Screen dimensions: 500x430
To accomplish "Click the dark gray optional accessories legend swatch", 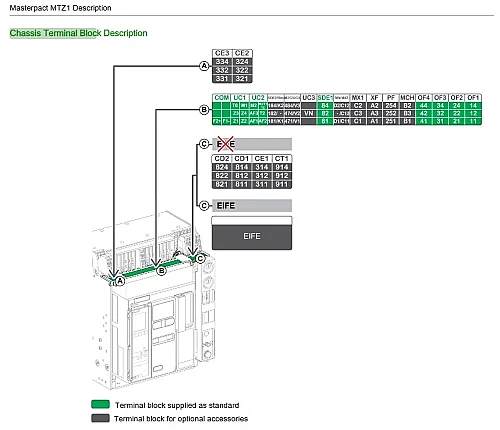I will pos(100,418).
